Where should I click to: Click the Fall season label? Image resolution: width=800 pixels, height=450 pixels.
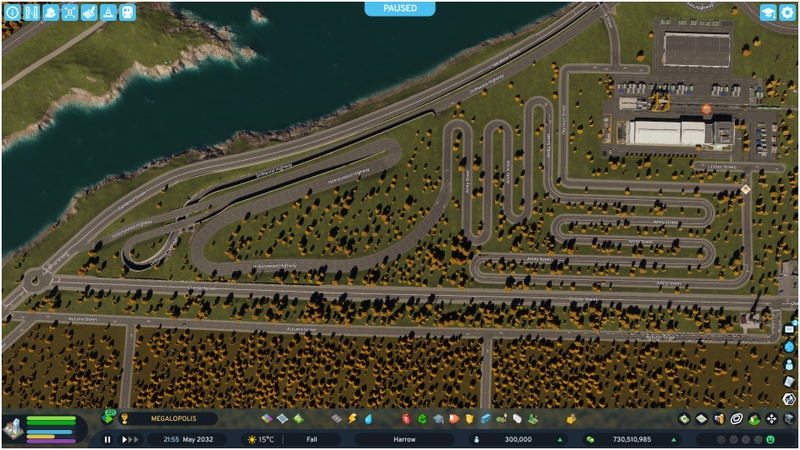pyautogui.click(x=312, y=439)
